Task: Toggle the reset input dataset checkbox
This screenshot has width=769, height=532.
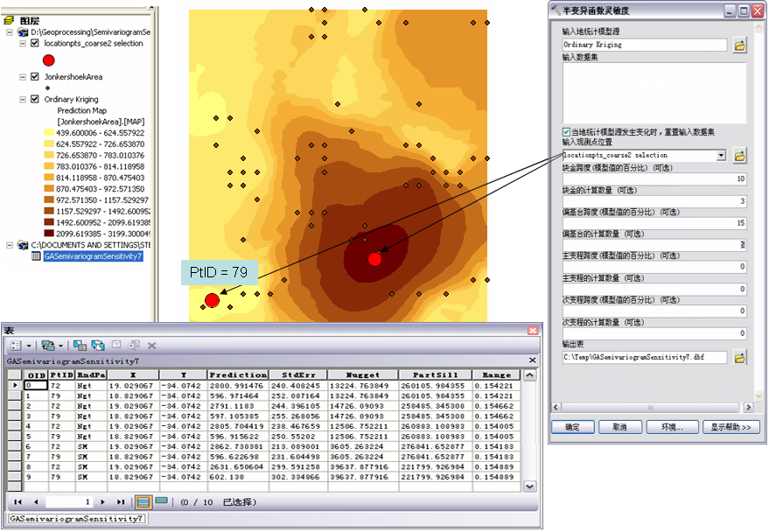Action: [x=567, y=131]
